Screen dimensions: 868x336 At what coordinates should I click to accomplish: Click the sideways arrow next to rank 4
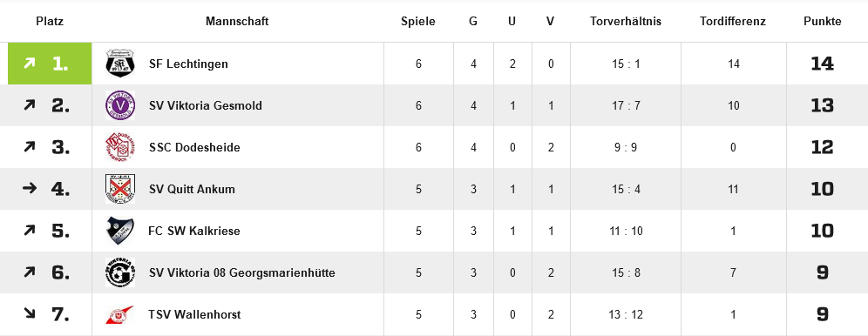click(30, 188)
